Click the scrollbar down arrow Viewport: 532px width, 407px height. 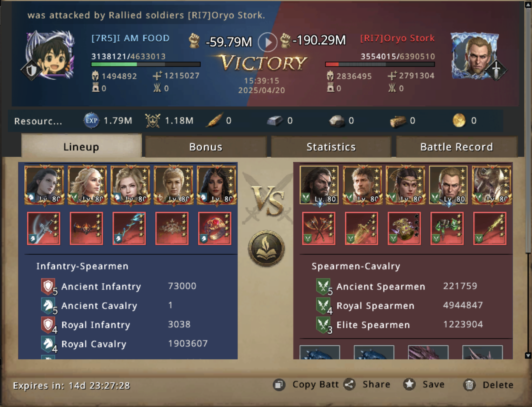[528, 355]
